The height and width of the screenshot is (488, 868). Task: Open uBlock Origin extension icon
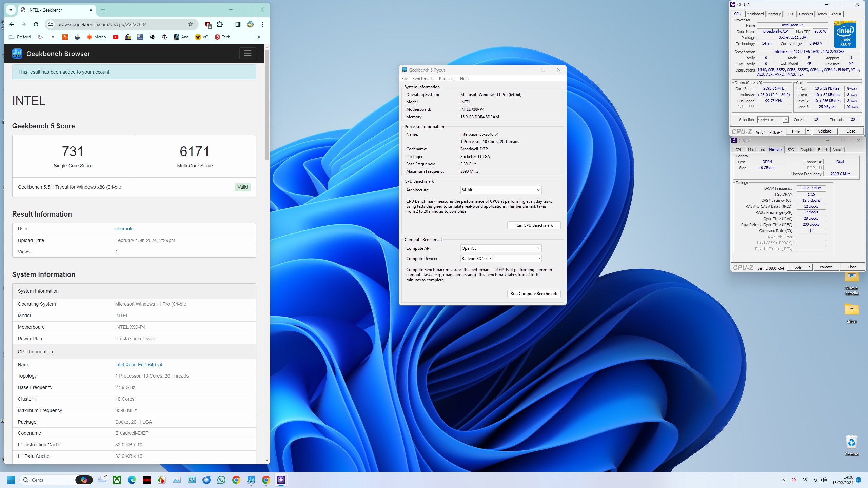(x=208, y=24)
